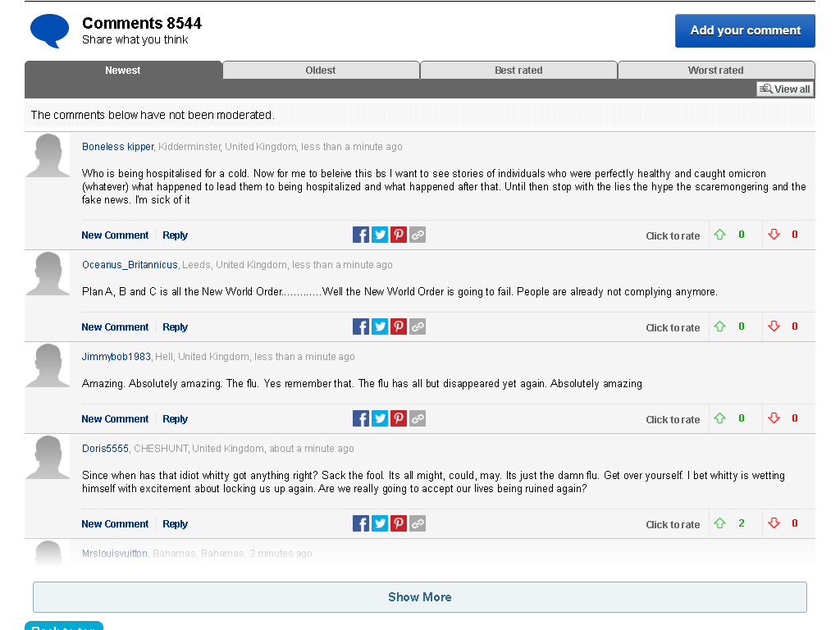Click the Show More button

(419, 597)
